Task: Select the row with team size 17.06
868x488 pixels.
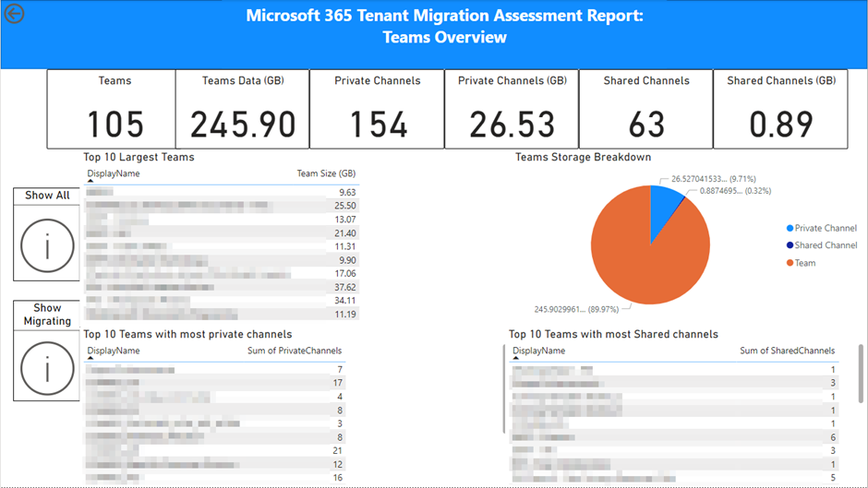Action: click(222, 273)
